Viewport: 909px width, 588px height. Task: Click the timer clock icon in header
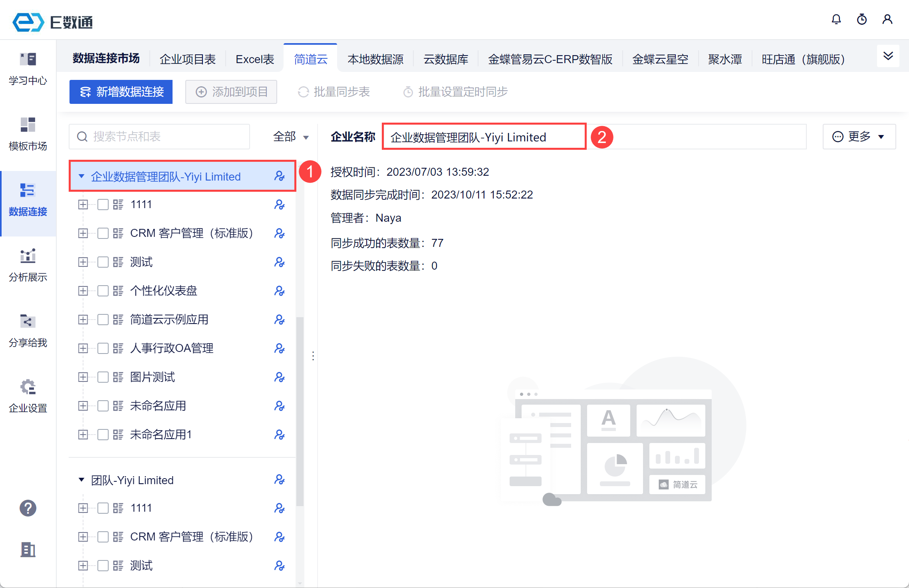862,19
